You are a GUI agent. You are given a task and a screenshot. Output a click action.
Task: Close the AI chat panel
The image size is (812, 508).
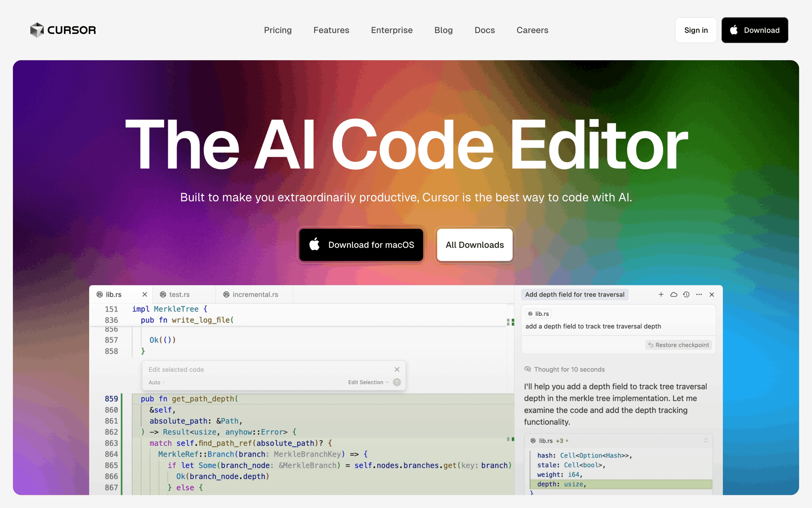[x=712, y=294]
